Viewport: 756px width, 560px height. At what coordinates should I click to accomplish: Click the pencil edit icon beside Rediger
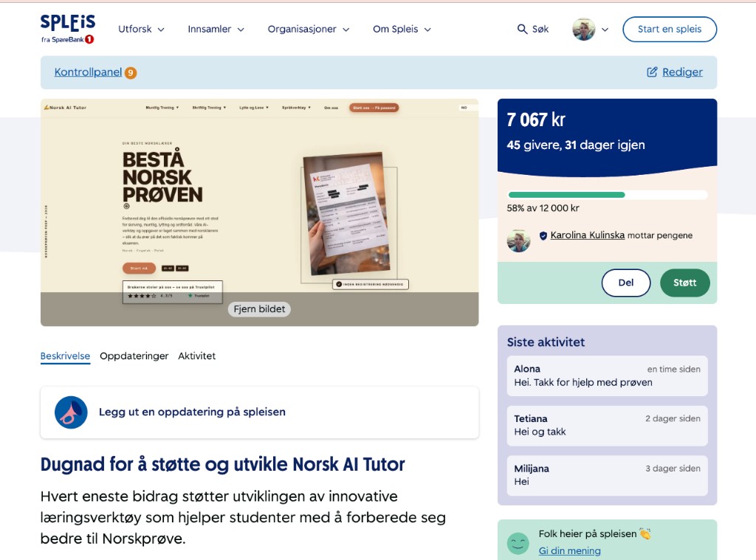tap(652, 72)
